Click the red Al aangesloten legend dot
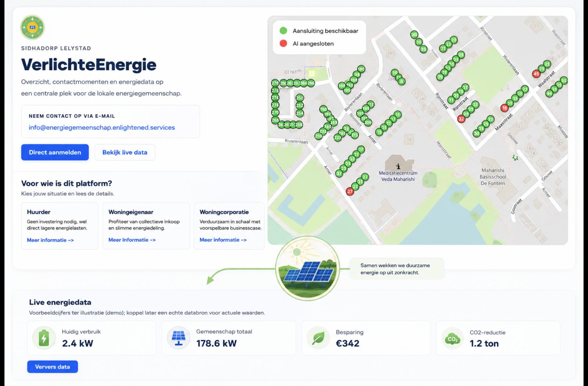This screenshot has height=386, width=588. [x=283, y=43]
